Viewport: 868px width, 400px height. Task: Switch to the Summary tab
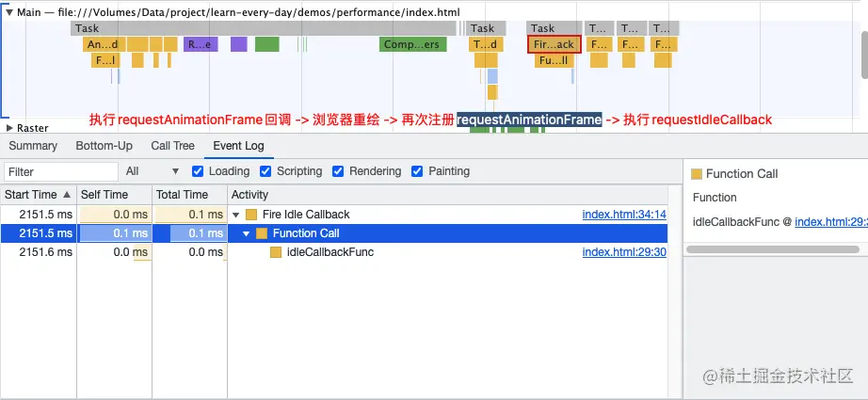coord(33,146)
